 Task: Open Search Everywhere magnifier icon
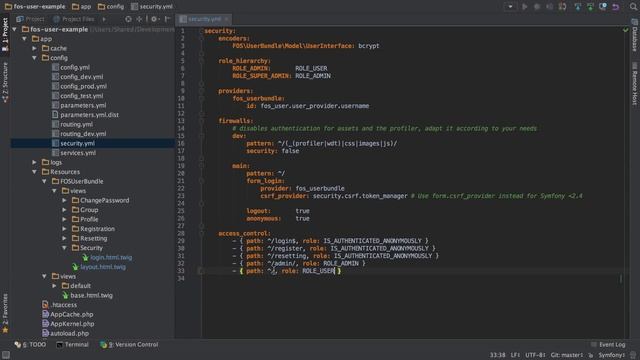[633, 7]
